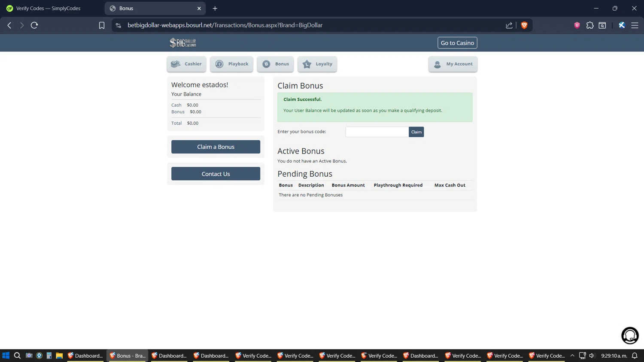Image resolution: width=644 pixels, height=362 pixels.
Task: Show hidden system tray icons
Action: click(x=572, y=356)
